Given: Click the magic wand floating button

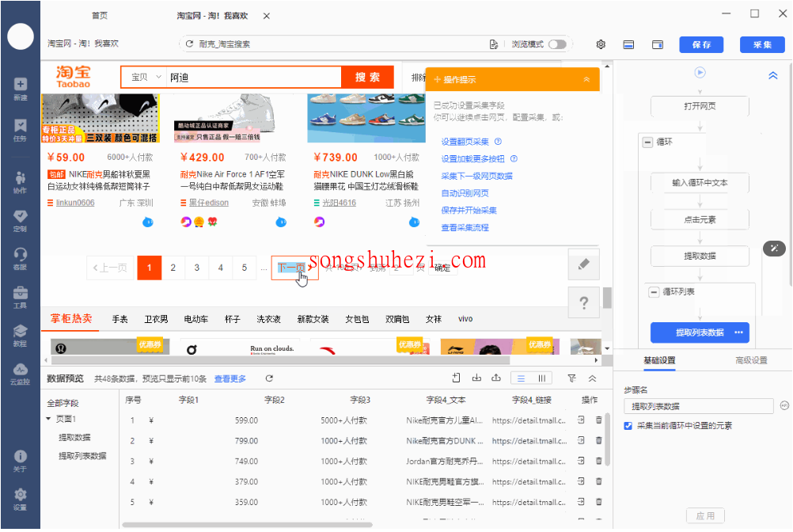Looking at the screenshot, I should click(774, 248).
